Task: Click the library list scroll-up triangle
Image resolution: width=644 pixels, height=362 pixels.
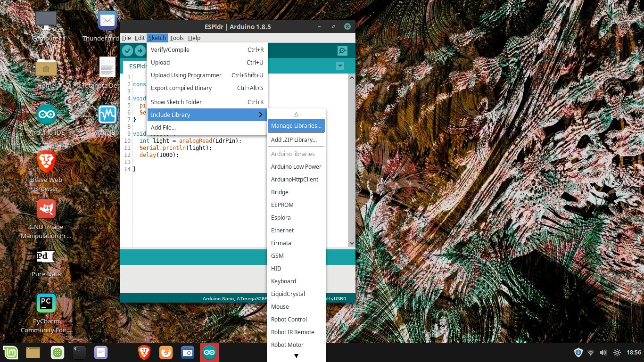Action: click(x=296, y=114)
